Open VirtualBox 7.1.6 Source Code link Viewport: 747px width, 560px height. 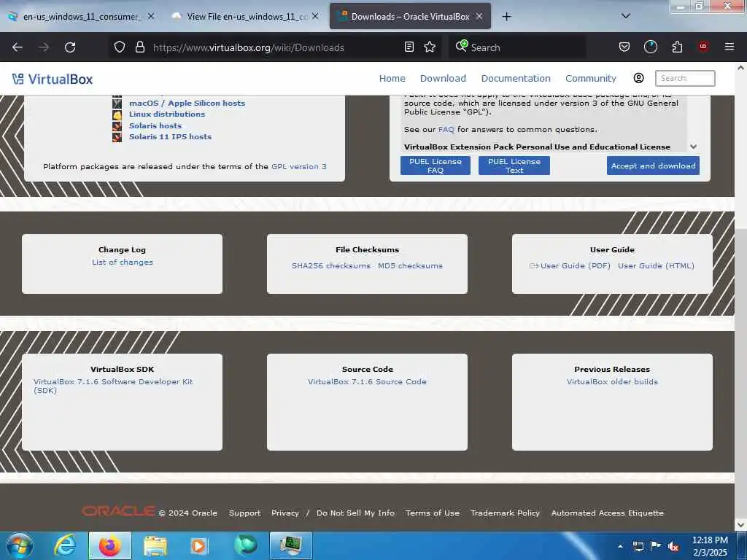367,382
